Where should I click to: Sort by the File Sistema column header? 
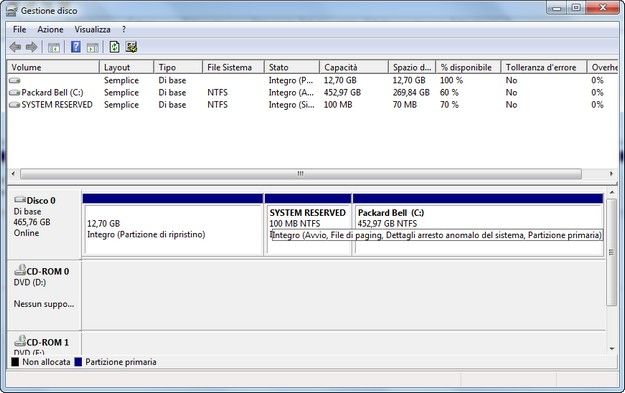pyautogui.click(x=233, y=67)
